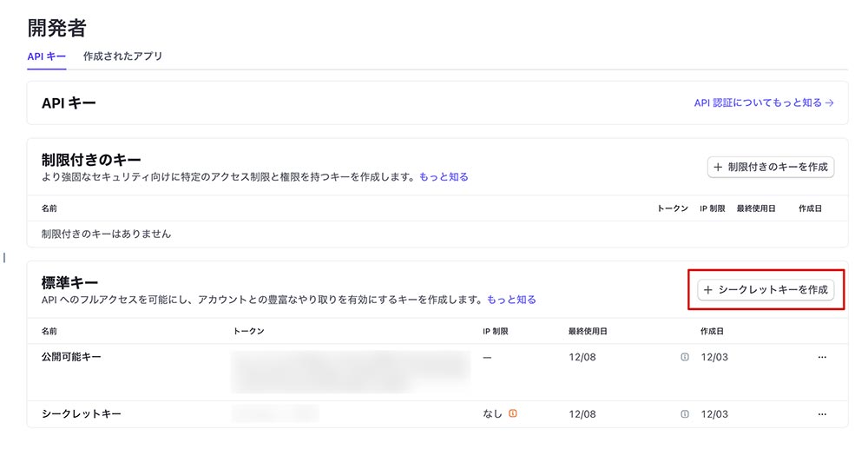Screen dimensions: 868x449
Task: Click the blurred 公開可能キー token
Action: 351,372
